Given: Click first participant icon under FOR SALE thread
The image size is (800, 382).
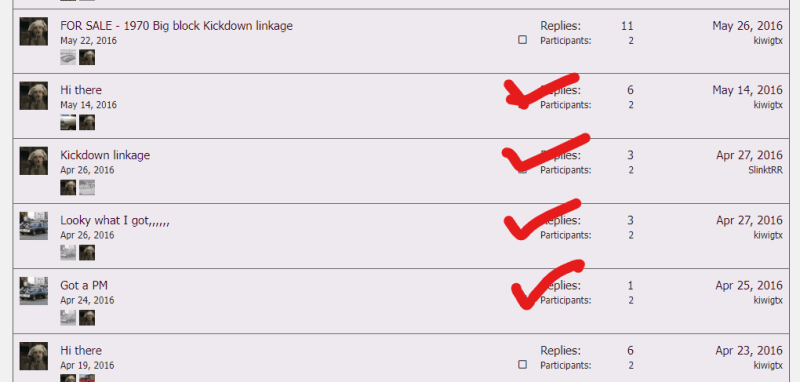Looking at the screenshot, I should pyautogui.click(x=68, y=57).
